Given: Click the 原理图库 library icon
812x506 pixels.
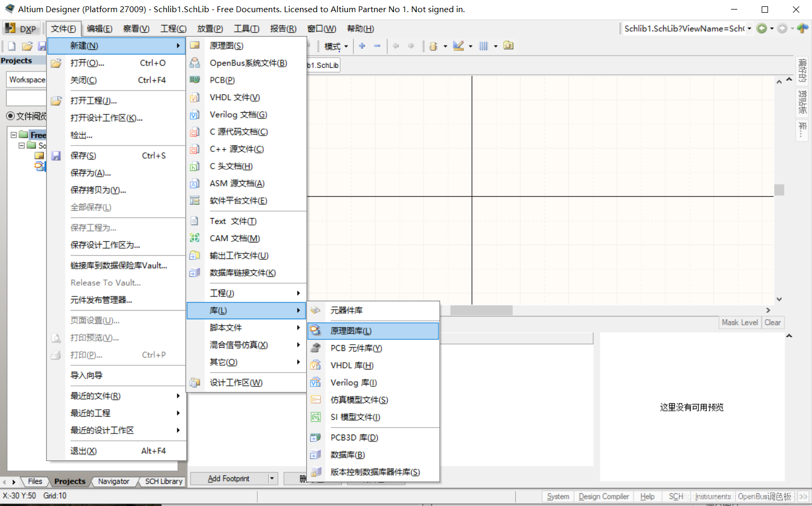Looking at the screenshot, I should coord(316,331).
